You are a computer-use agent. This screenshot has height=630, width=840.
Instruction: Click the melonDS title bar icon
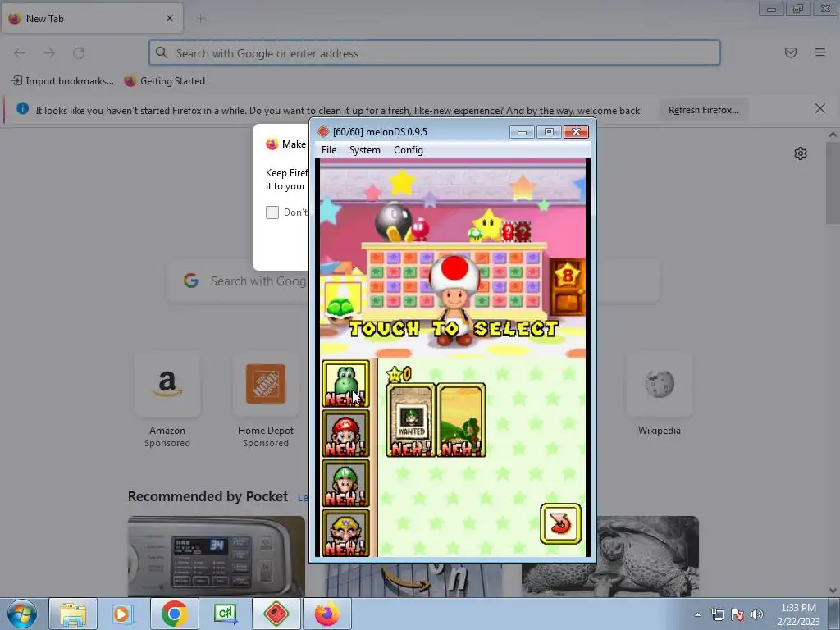(323, 132)
